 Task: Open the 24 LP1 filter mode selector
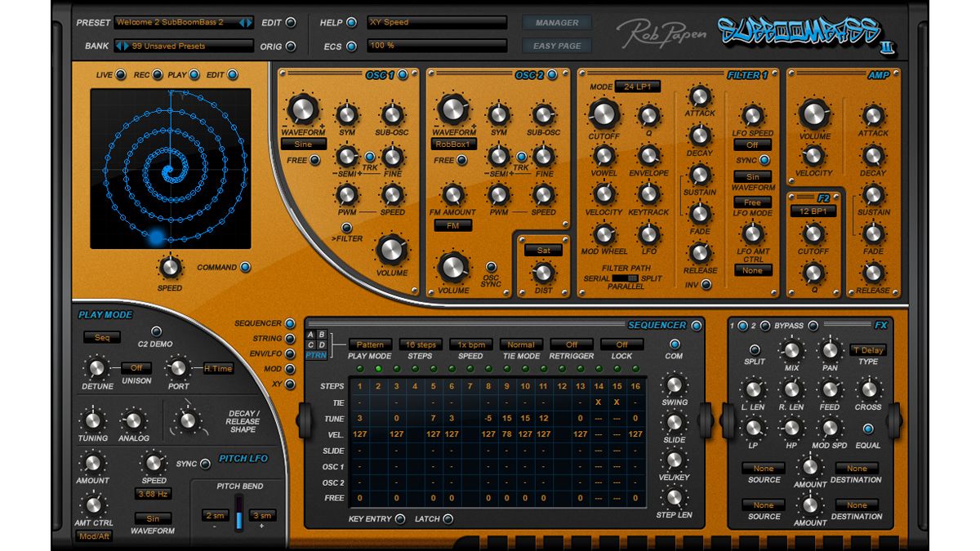coord(638,85)
